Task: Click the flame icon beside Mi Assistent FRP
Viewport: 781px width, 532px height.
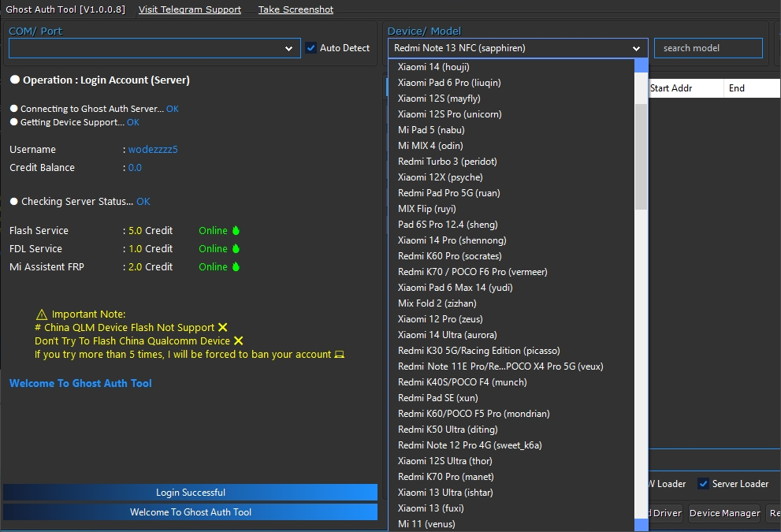Action: tap(236, 267)
